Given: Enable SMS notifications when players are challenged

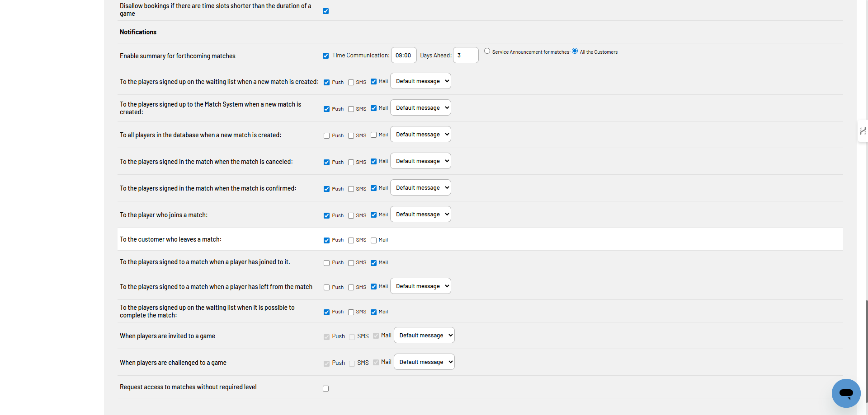Looking at the screenshot, I should [352, 363].
